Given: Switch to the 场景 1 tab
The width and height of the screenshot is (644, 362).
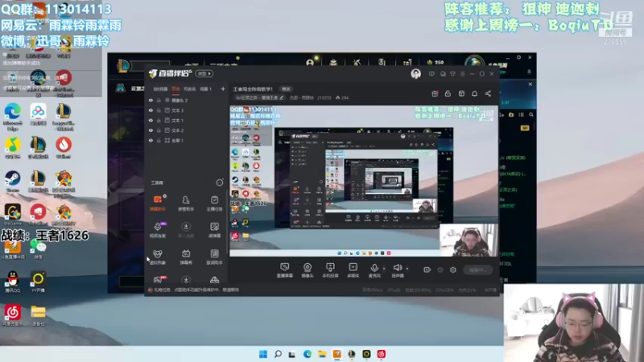Looking at the screenshot, I should click(x=205, y=88).
